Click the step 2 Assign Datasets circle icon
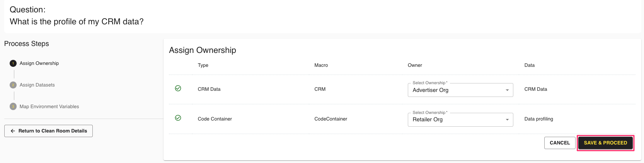The height and width of the screenshot is (163, 644). (13, 85)
